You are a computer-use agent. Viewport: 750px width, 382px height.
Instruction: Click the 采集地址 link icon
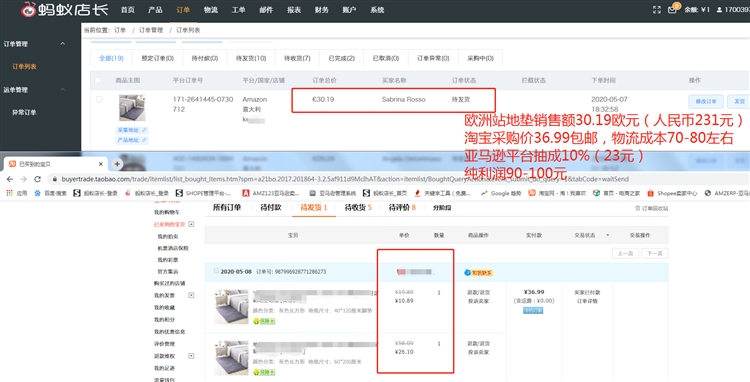(x=143, y=130)
